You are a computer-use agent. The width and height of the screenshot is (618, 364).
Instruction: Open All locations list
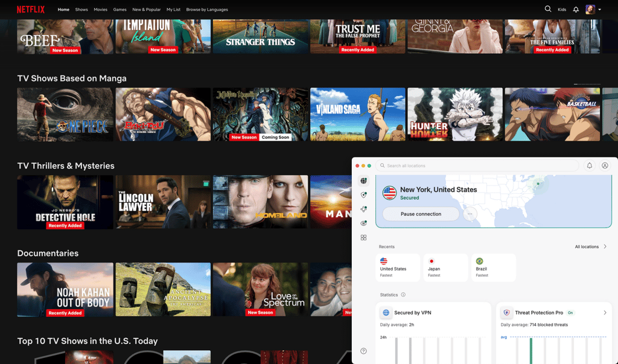[x=587, y=247]
